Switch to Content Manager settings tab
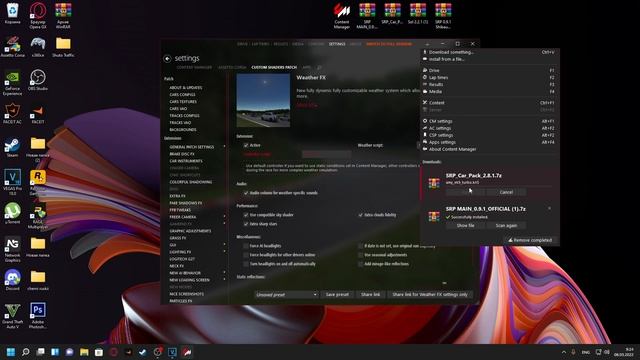Viewport: 640px width, 360px height. 194,67
